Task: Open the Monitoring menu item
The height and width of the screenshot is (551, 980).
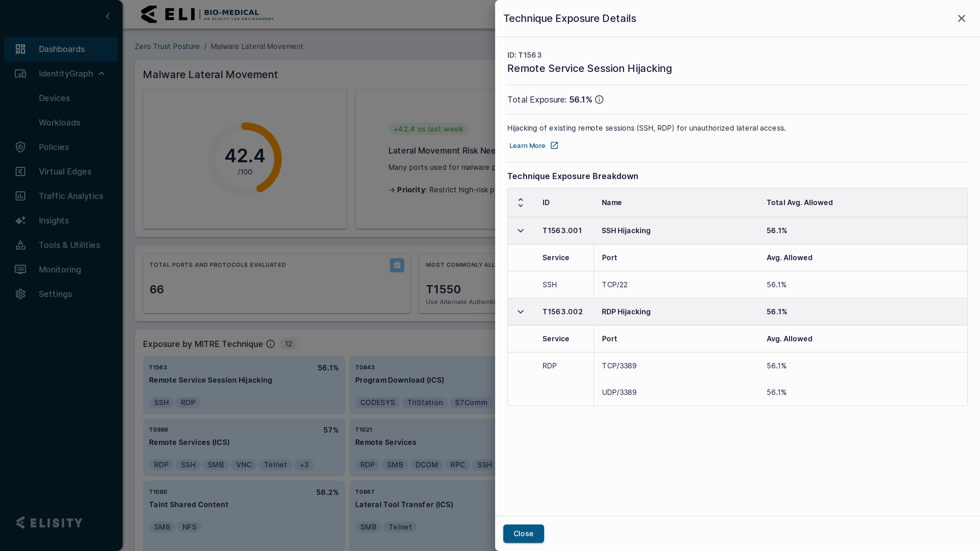Action: pos(61,270)
